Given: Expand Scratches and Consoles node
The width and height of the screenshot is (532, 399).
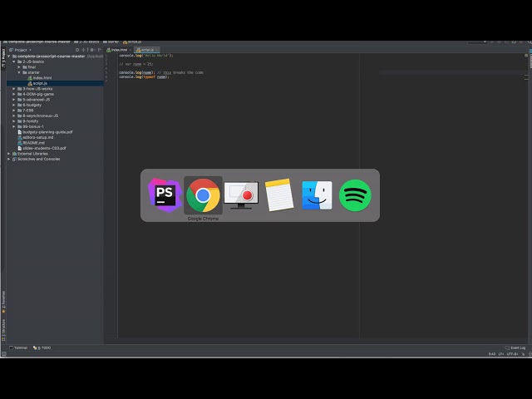Looking at the screenshot, I should [9, 159].
